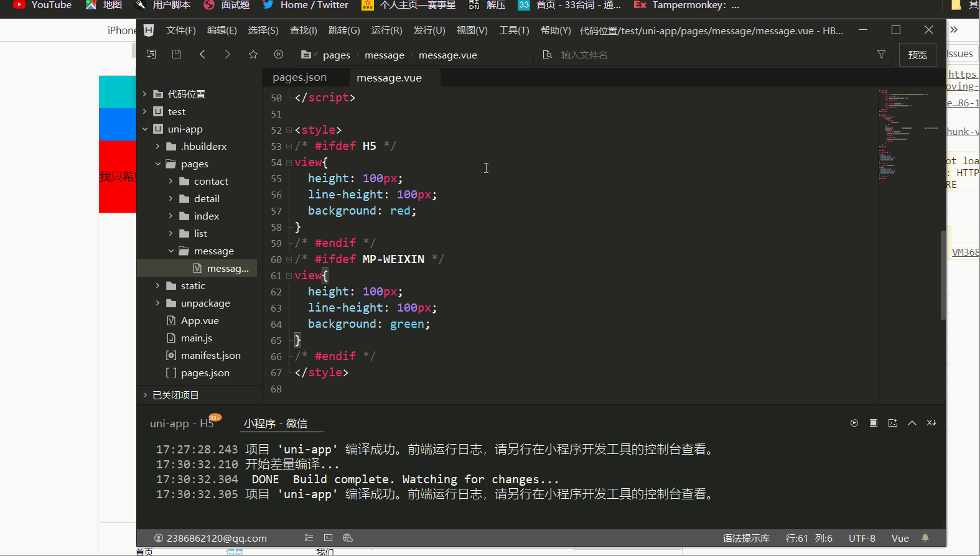The image size is (980, 556).
Task: Collapse the uni-app project
Action: (145, 129)
